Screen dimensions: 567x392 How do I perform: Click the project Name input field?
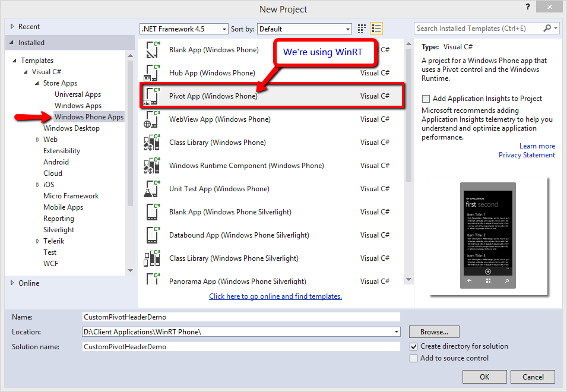click(241, 317)
